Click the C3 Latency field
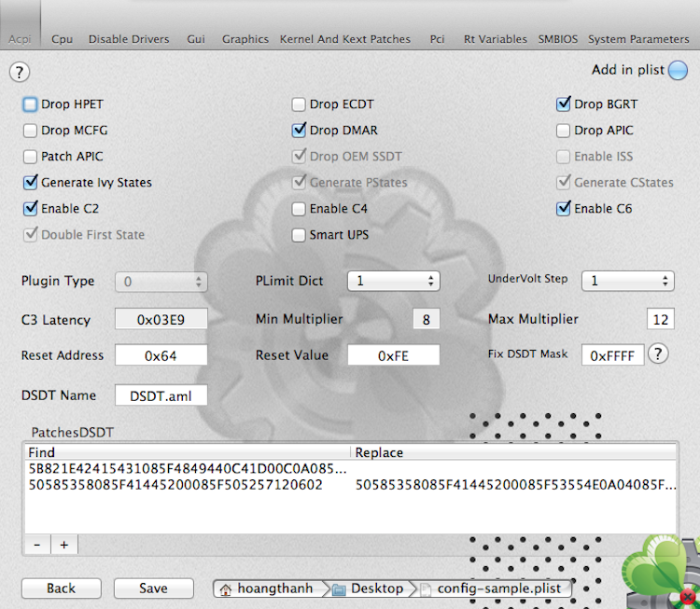700x609 pixels. [161, 320]
